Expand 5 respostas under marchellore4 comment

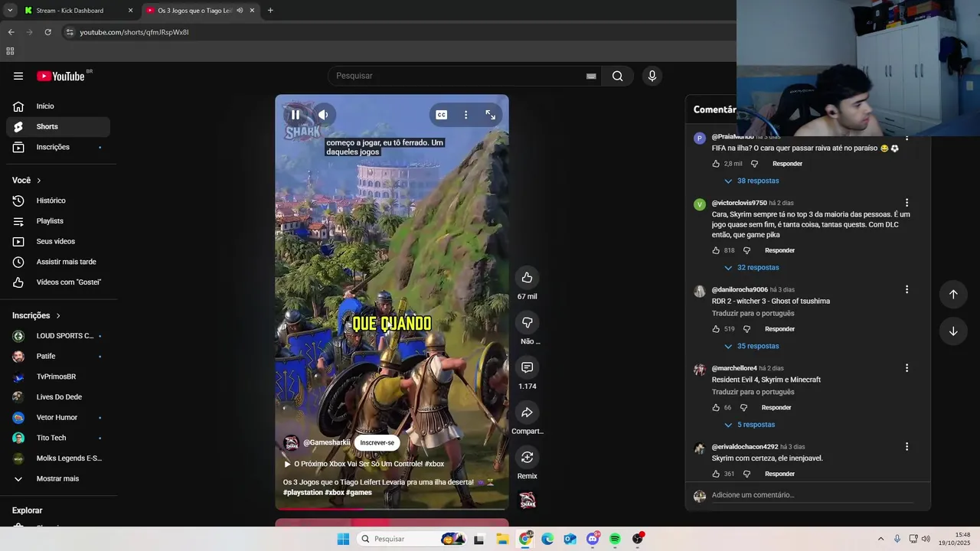click(750, 425)
